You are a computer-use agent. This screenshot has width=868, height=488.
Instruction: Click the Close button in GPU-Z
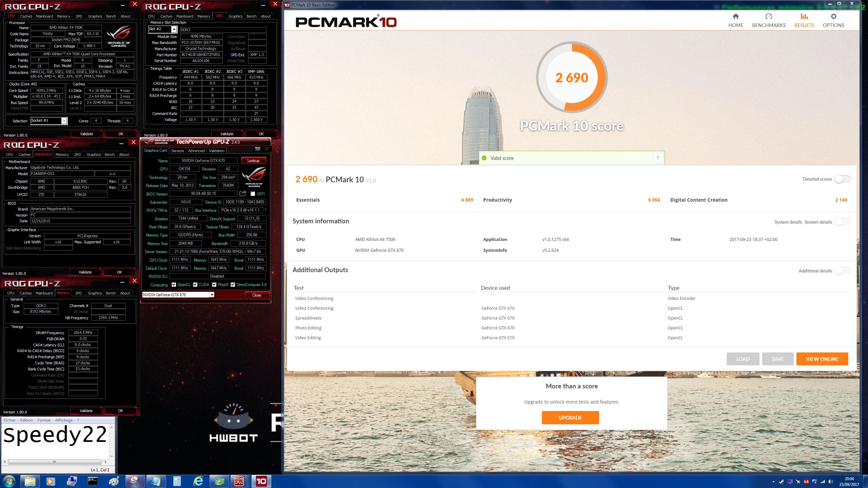tap(257, 295)
